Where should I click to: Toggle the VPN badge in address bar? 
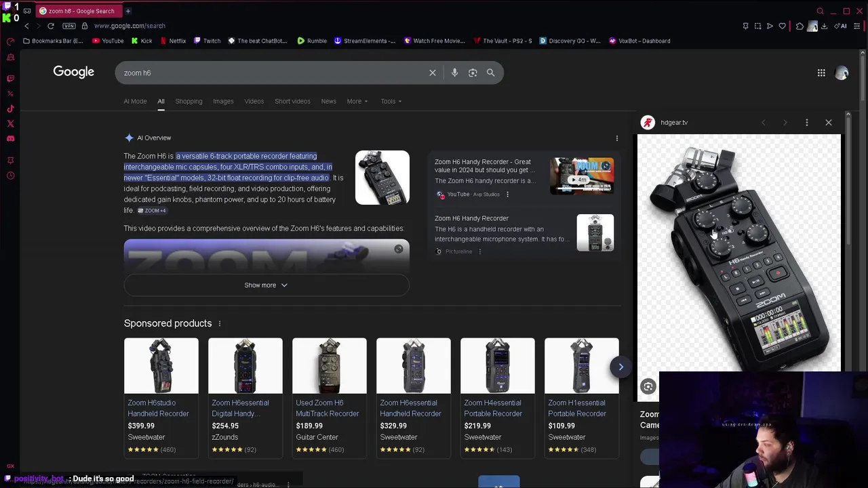68,26
